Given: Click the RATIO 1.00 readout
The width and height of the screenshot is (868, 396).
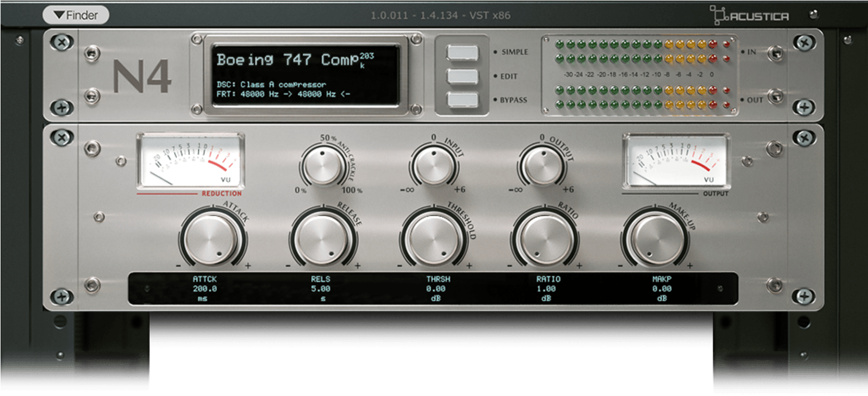Looking at the screenshot, I should pyautogui.click(x=548, y=289).
